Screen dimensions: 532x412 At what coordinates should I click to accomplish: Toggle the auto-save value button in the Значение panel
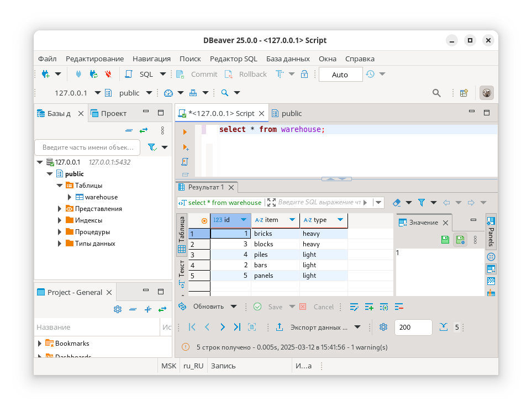tap(460, 240)
